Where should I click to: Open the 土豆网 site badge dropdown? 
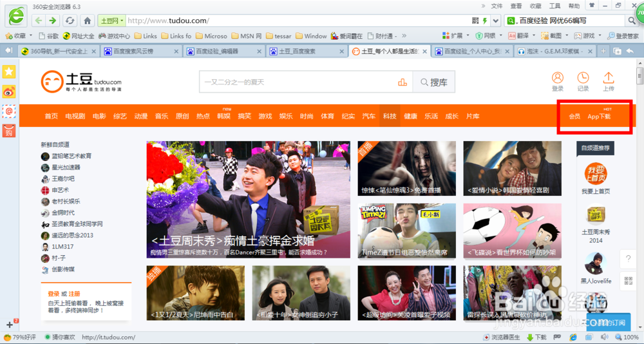point(111,20)
